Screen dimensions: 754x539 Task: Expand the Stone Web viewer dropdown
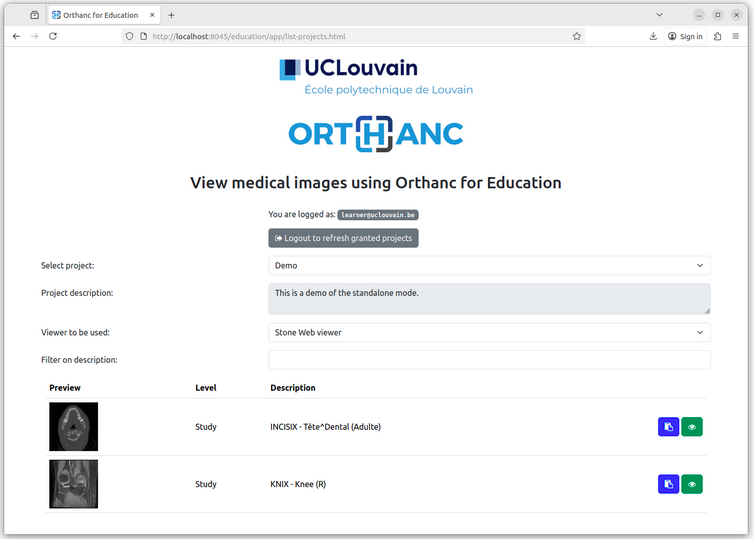click(x=489, y=332)
